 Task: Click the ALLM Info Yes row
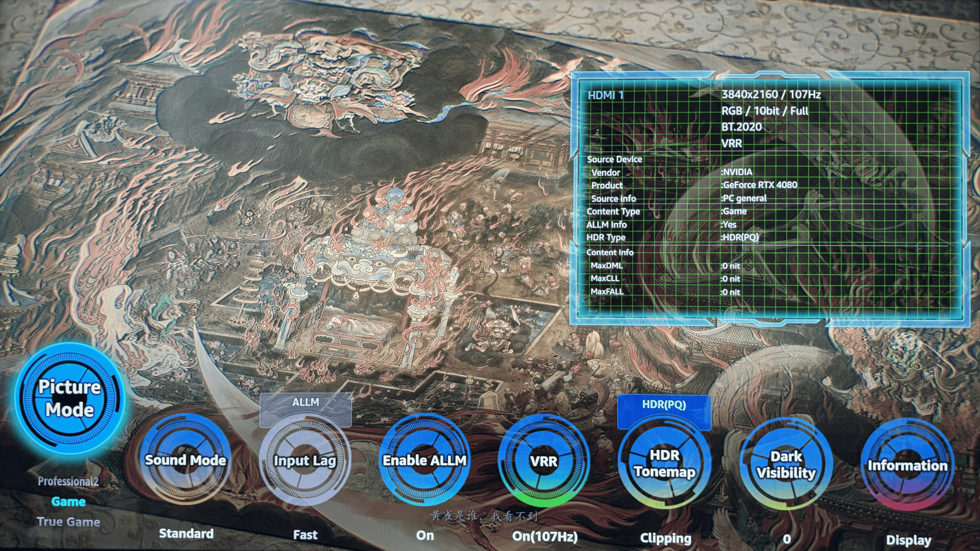661,225
